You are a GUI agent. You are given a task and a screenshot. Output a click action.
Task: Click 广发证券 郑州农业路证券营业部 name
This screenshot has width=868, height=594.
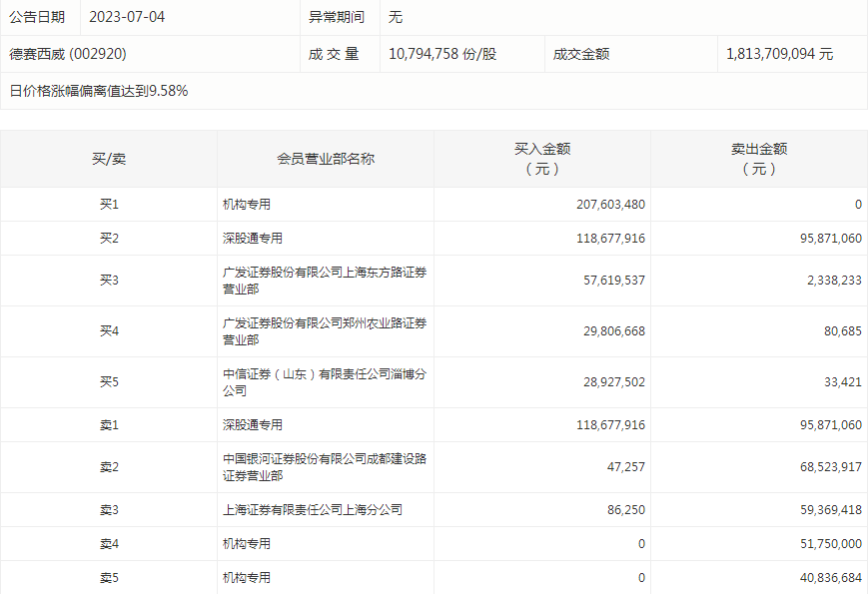point(325,331)
